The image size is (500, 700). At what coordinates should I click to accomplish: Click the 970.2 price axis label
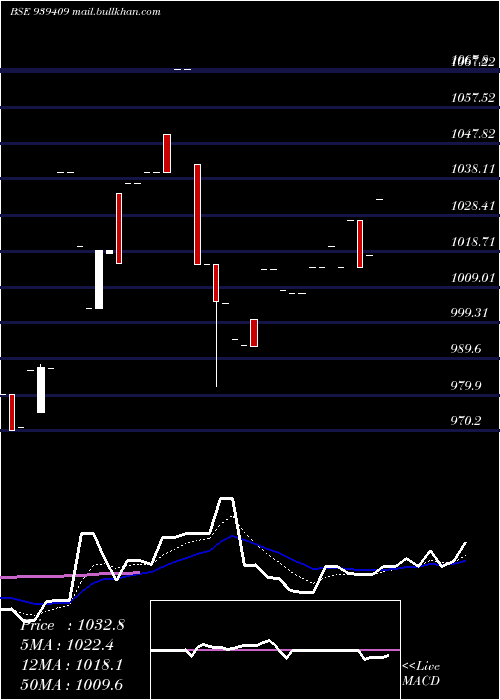[x=466, y=420]
